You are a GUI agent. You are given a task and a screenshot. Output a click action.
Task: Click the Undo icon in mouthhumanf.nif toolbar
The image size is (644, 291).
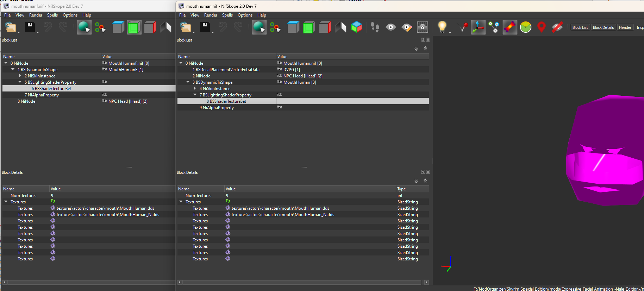[x=48, y=27]
